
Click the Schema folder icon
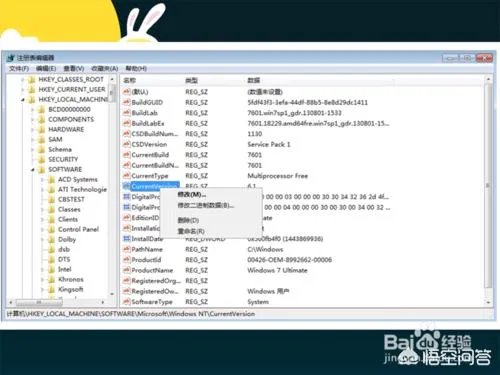42,150
